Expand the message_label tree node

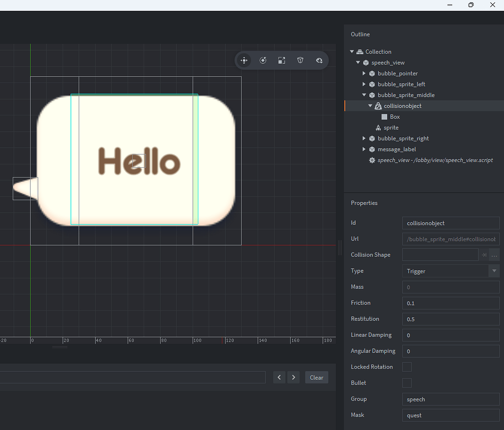[364, 149]
